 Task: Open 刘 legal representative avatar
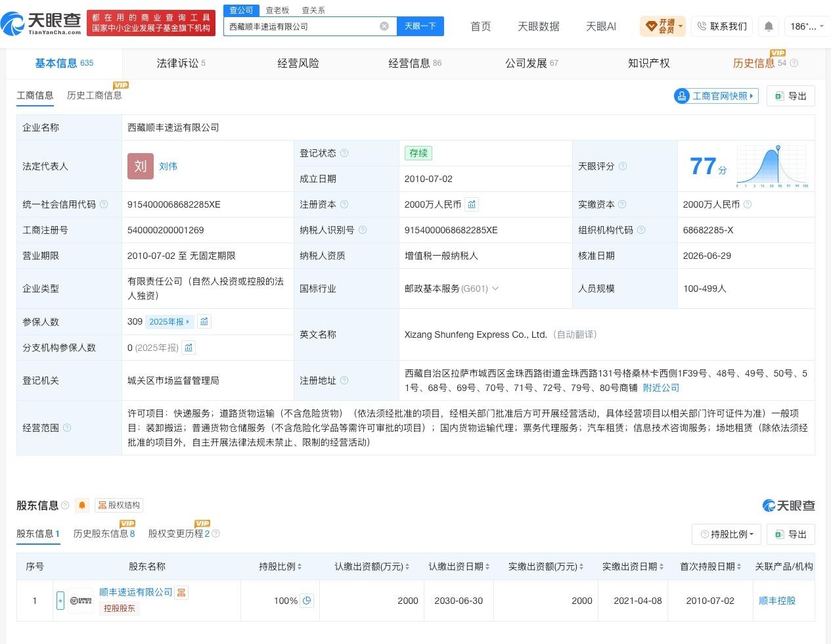point(140,166)
